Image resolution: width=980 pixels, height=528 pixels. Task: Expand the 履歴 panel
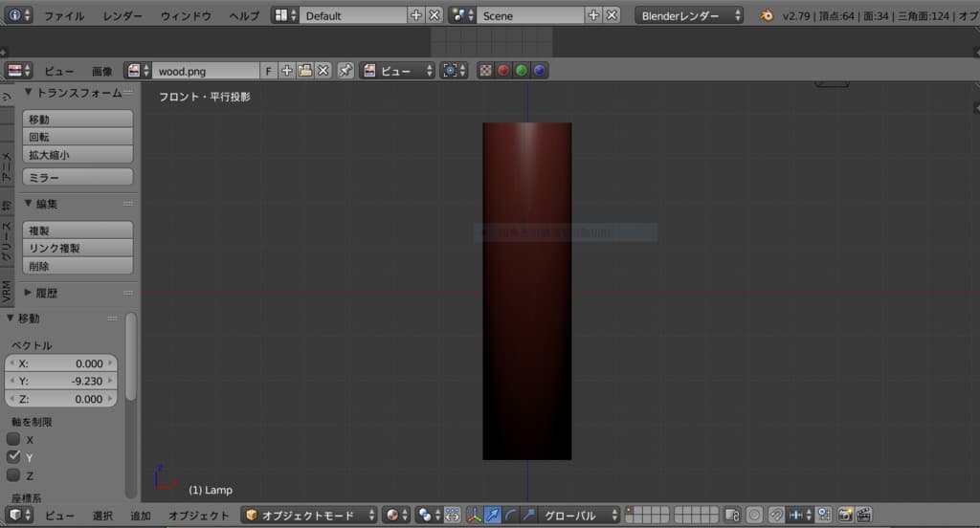click(x=29, y=293)
